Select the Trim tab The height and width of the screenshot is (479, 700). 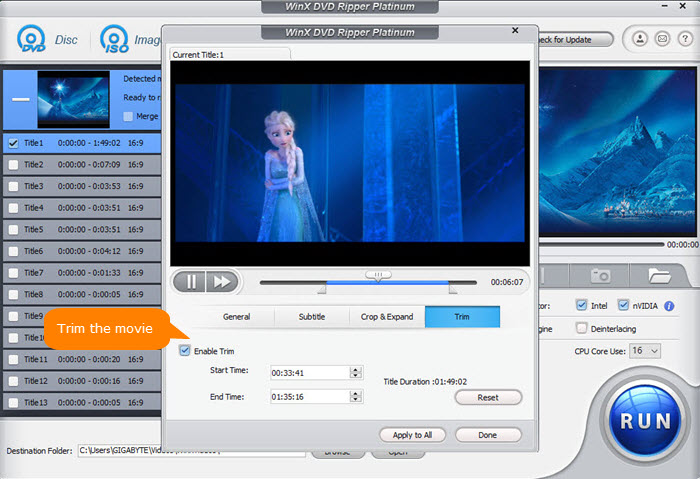tap(462, 317)
